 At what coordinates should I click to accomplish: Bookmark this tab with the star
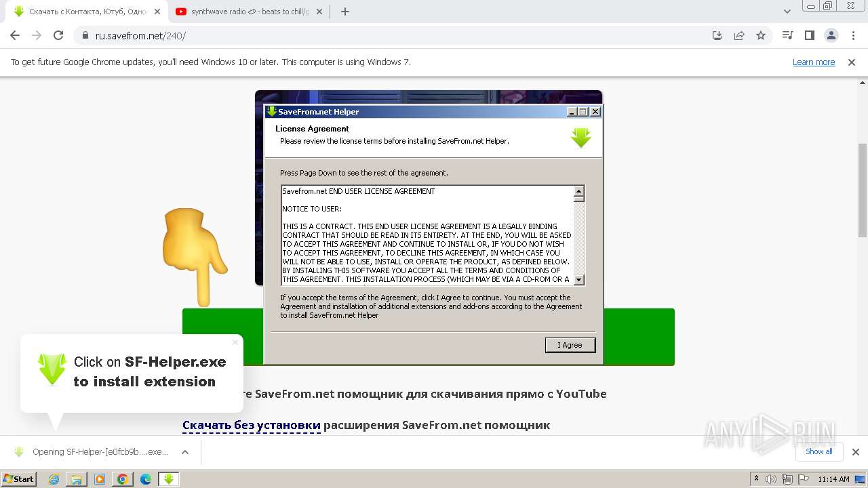pos(761,36)
